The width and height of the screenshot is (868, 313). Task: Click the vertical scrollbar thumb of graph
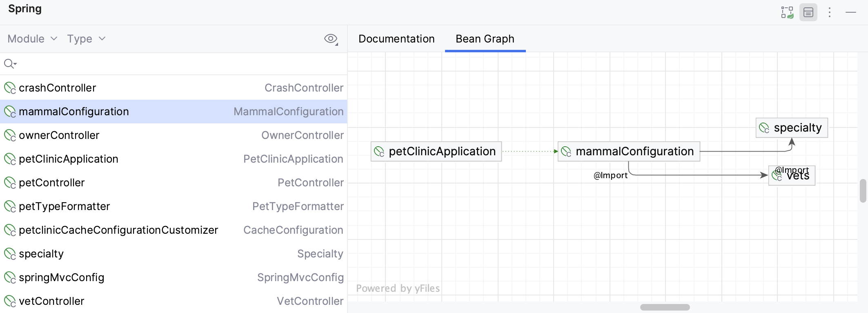click(x=863, y=190)
